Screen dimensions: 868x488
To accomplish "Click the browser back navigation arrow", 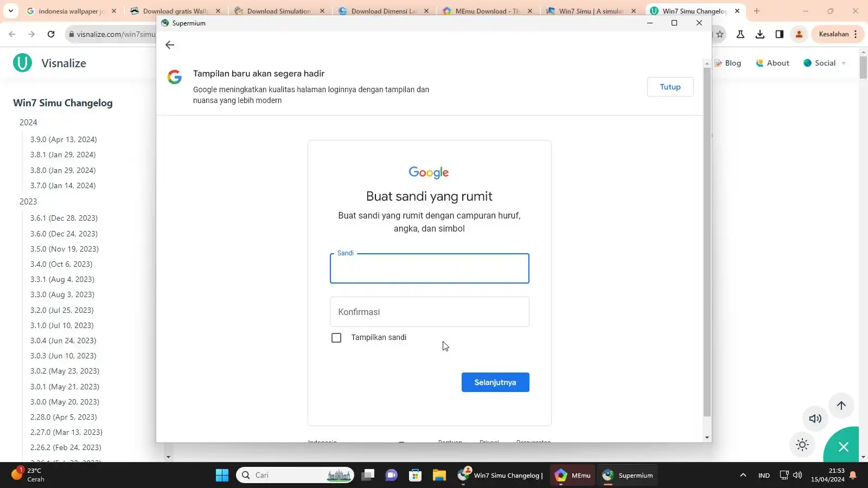I will click(x=12, y=34).
